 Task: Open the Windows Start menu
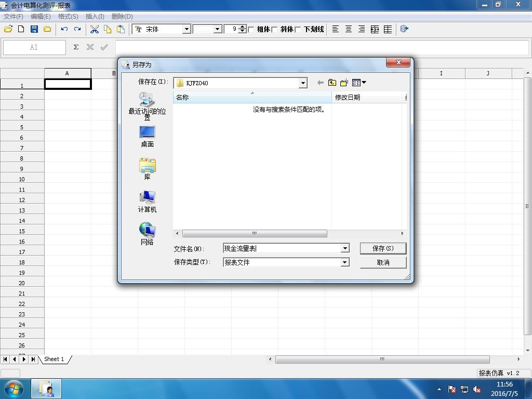14,389
